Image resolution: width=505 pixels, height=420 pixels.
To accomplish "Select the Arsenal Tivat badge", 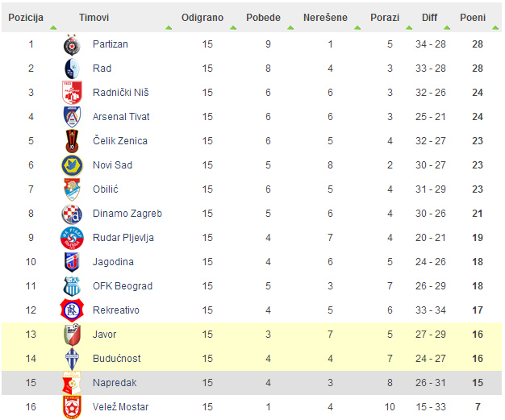I will 72,117.
